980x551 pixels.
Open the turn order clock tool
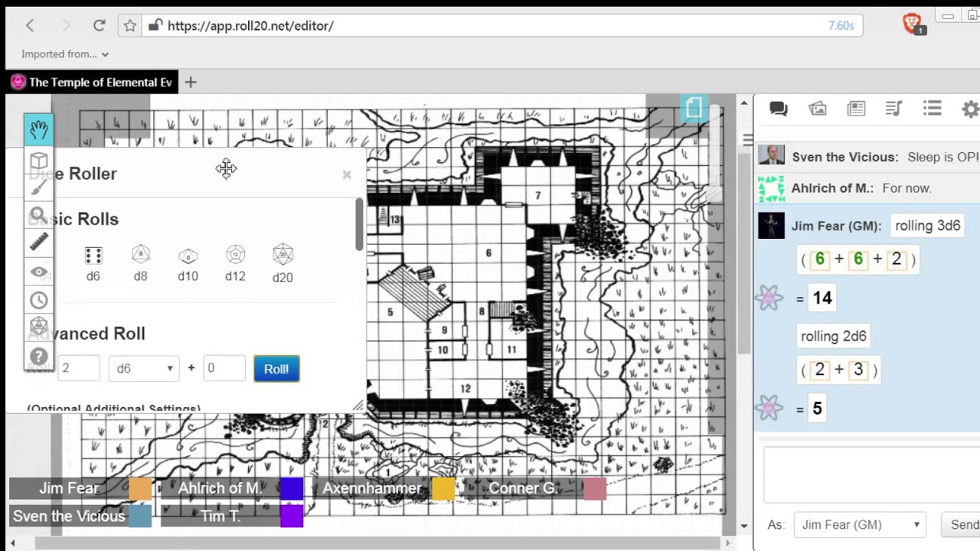pyautogui.click(x=39, y=300)
